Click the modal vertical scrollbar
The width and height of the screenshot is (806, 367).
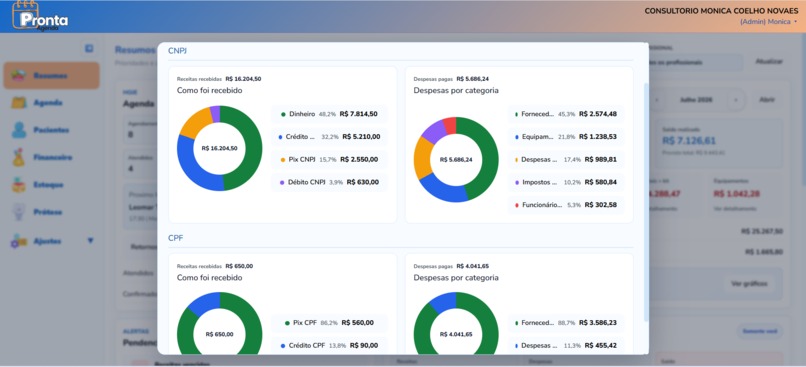[x=646, y=202]
